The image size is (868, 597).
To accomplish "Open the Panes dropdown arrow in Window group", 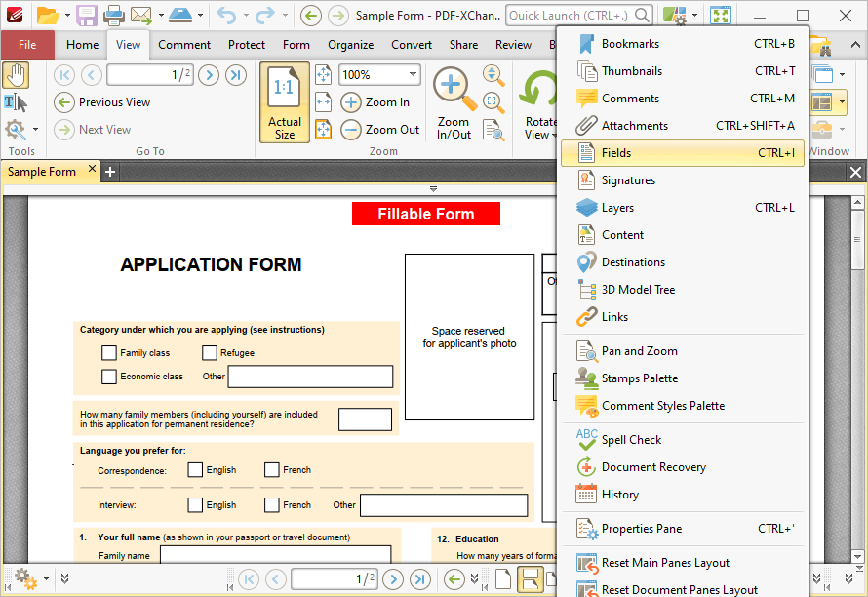I will tap(842, 101).
